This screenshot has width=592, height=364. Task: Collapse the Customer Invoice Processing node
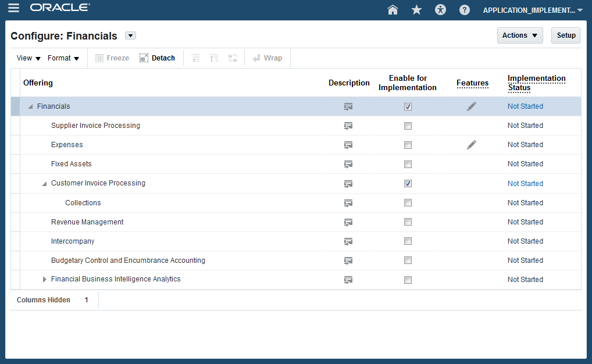[44, 184]
